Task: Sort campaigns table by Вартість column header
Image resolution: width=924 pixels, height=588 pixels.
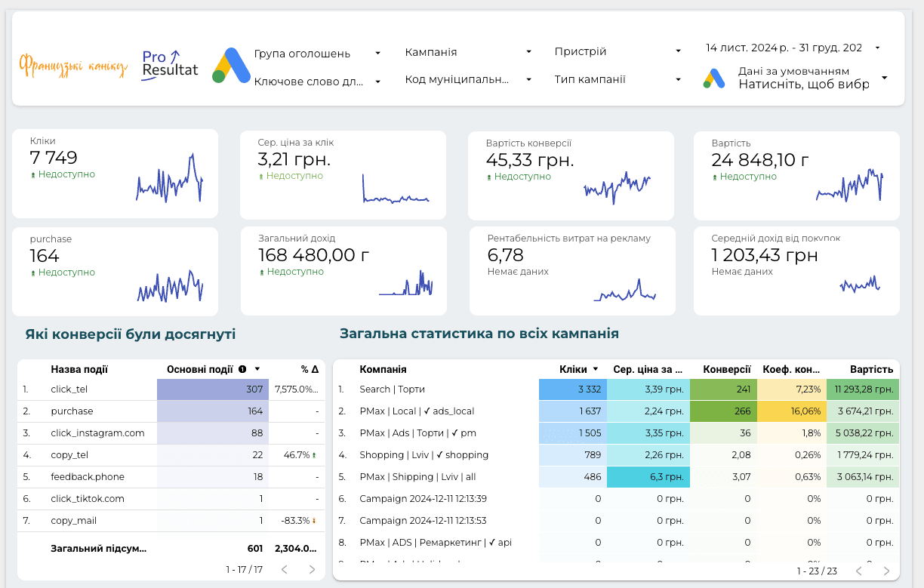Action: tap(871, 370)
